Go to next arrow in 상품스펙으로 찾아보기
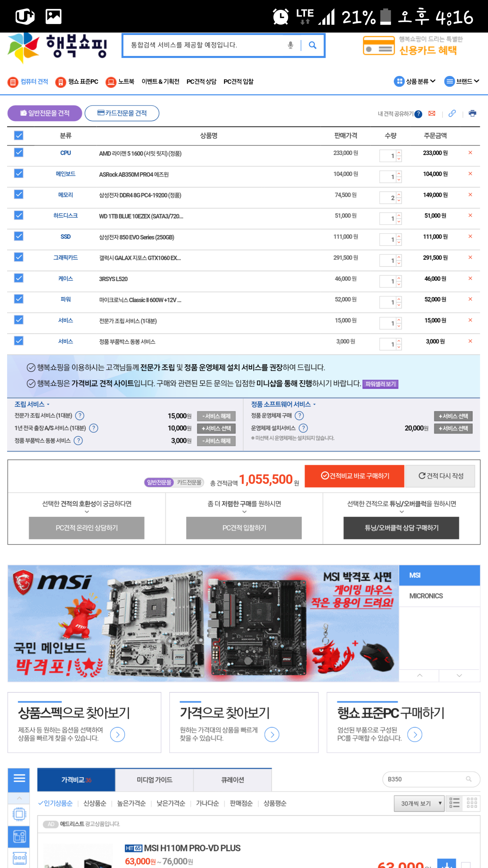This screenshot has height=868, width=488. coord(118,734)
